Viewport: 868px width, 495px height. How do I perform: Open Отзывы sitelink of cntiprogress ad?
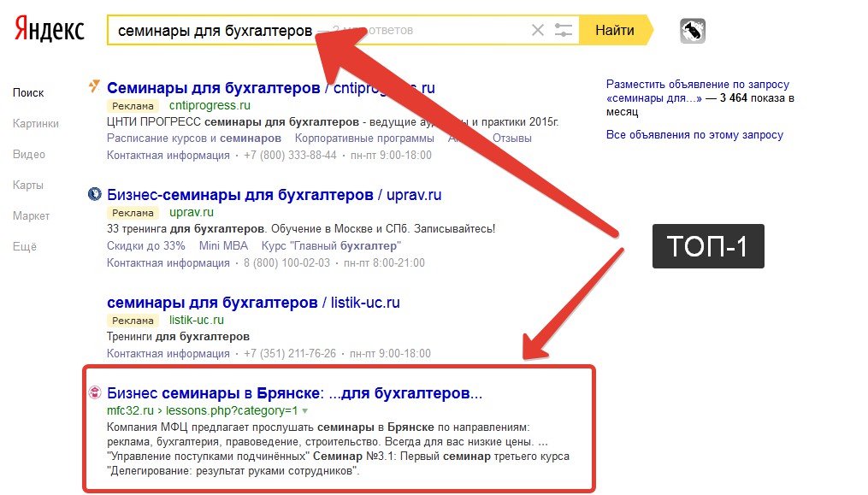[512, 138]
